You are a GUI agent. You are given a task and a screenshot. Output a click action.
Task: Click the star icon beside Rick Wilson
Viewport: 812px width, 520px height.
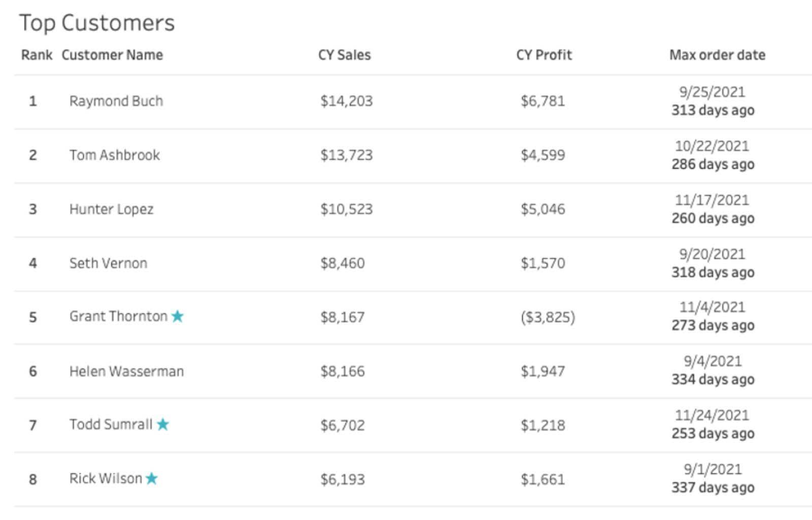click(151, 478)
